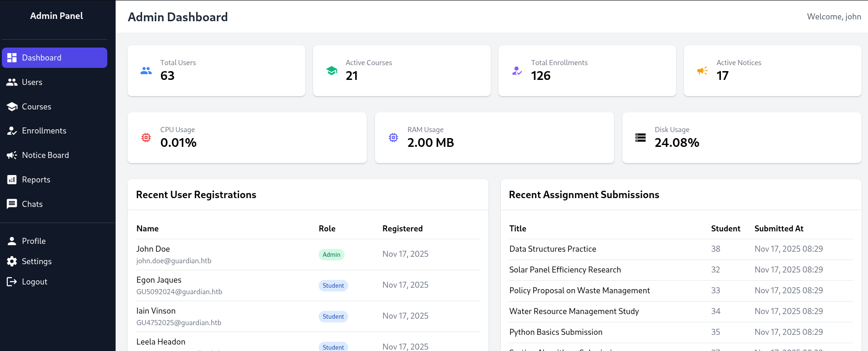Click the Notice Board megaphone icon

(12, 155)
